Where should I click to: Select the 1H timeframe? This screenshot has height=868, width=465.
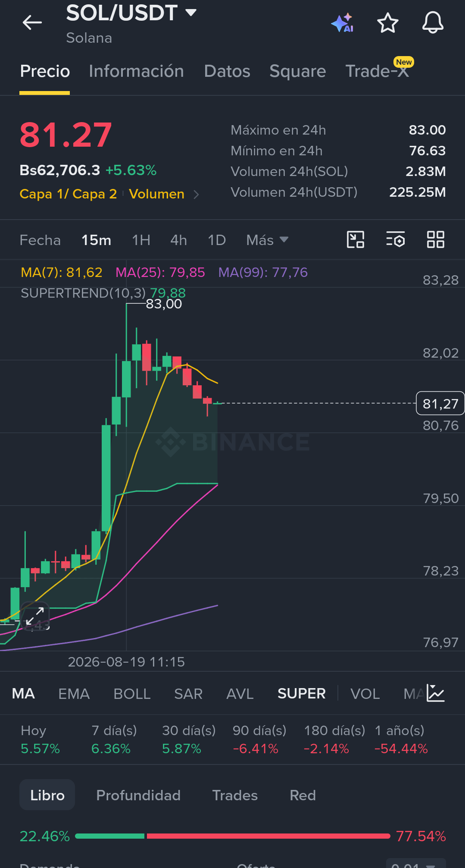click(141, 240)
